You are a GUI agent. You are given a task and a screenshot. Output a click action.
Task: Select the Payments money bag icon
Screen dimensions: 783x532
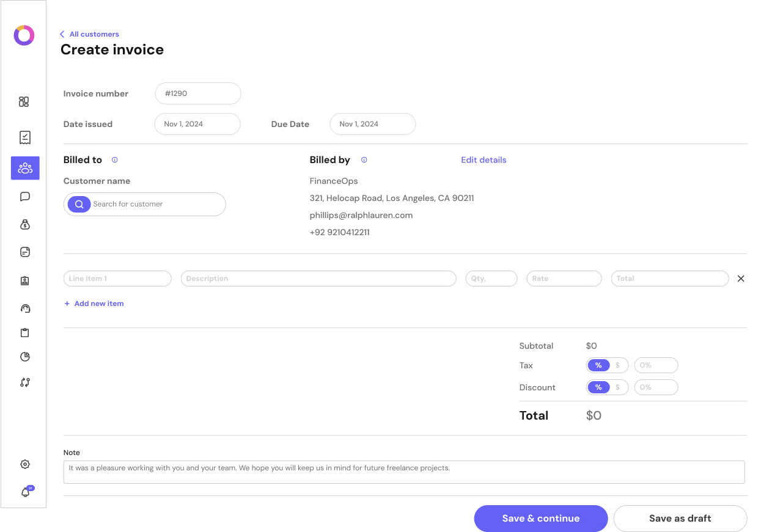[x=24, y=224]
